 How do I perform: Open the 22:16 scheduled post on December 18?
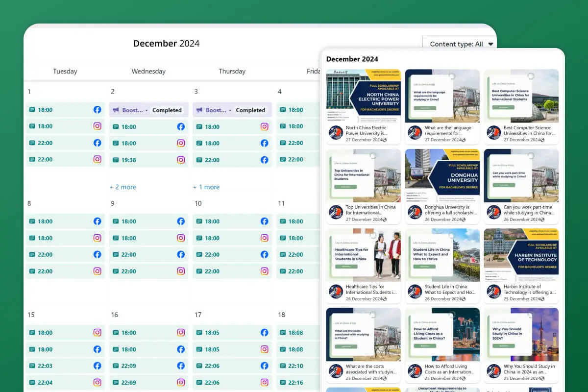click(x=298, y=382)
